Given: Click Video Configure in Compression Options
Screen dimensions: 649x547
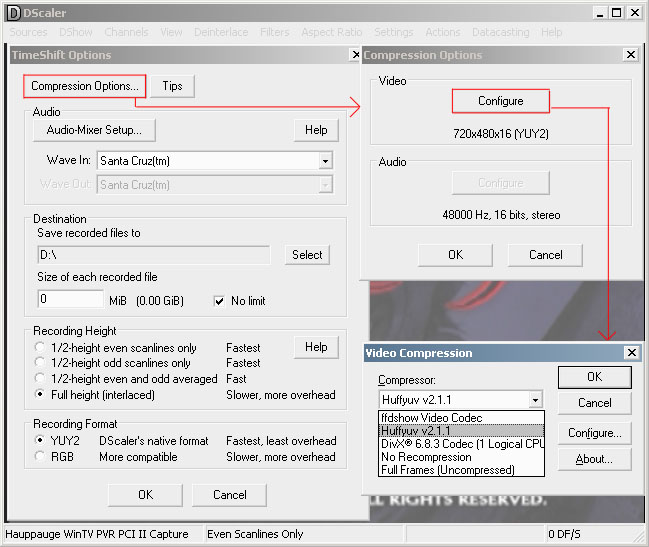Looking at the screenshot, I should (500, 101).
